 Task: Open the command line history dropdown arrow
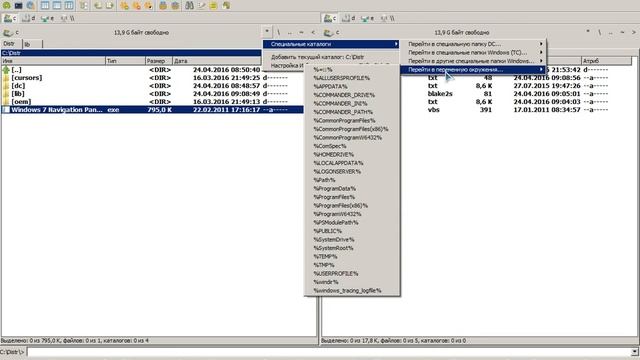coord(635,352)
